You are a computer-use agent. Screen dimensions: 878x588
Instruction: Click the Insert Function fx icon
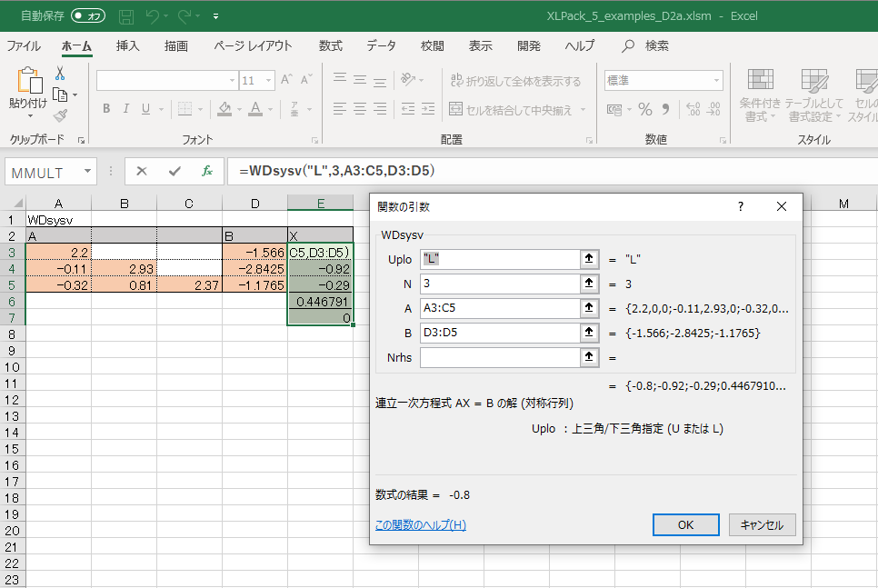207,171
